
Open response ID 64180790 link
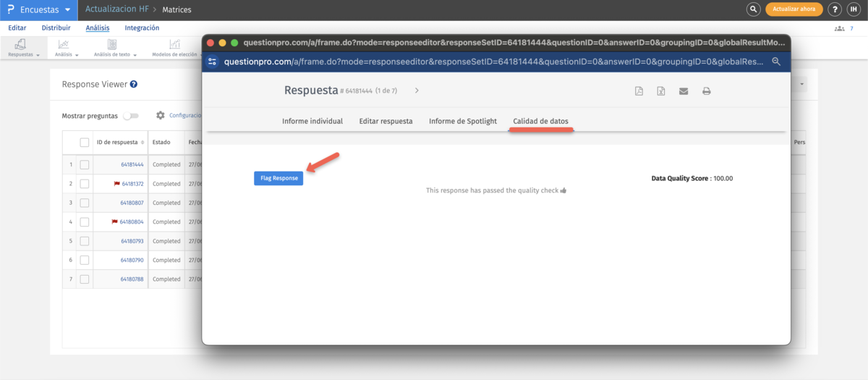pos(132,260)
